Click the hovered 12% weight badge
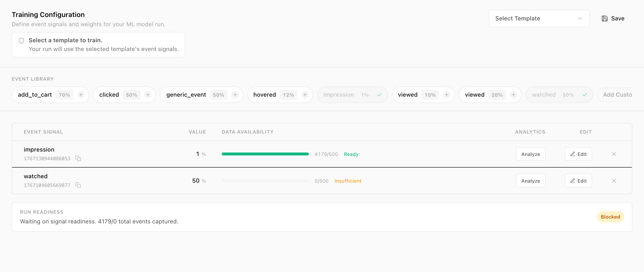 click(x=289, y=95)
